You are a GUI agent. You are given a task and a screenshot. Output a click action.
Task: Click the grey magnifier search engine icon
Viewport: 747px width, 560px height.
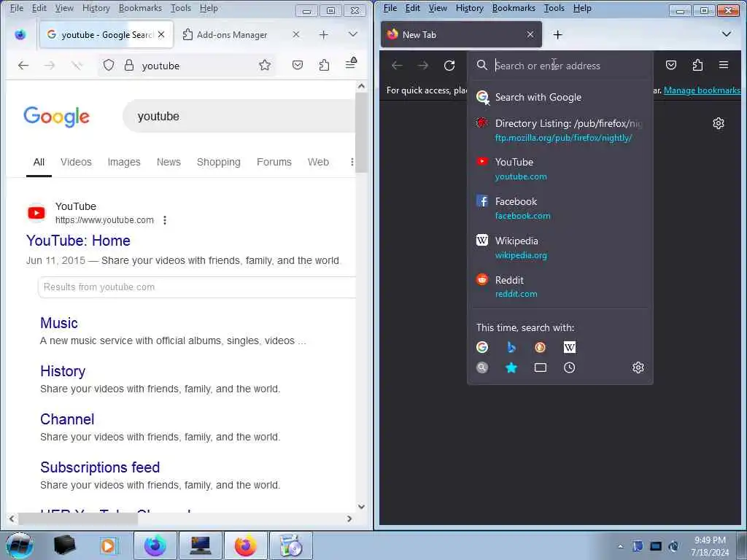(482, 367)
